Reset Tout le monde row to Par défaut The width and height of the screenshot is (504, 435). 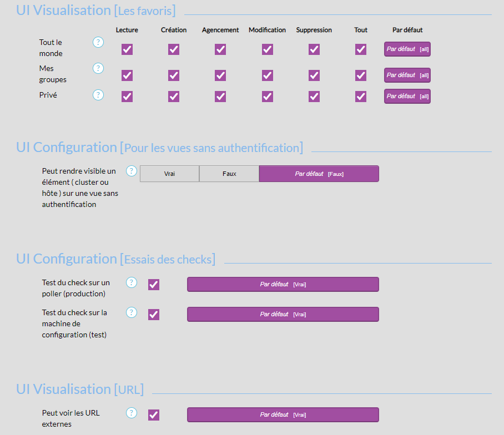[x=407, y=49]
